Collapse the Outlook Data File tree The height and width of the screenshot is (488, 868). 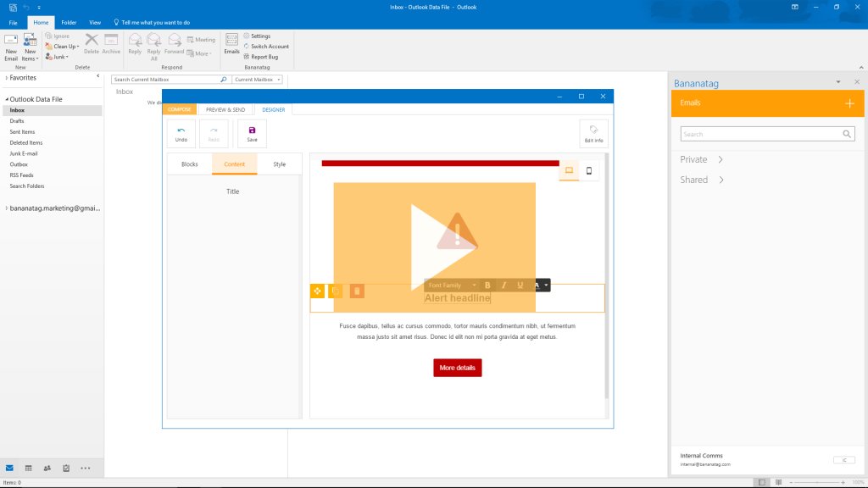click(7, 99)
